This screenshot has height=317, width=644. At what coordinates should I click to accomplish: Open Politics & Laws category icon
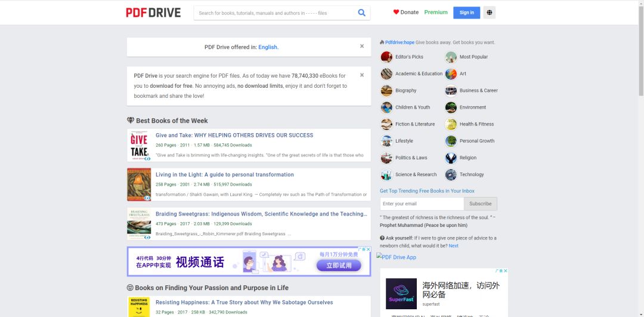click(x=386, y=158)
